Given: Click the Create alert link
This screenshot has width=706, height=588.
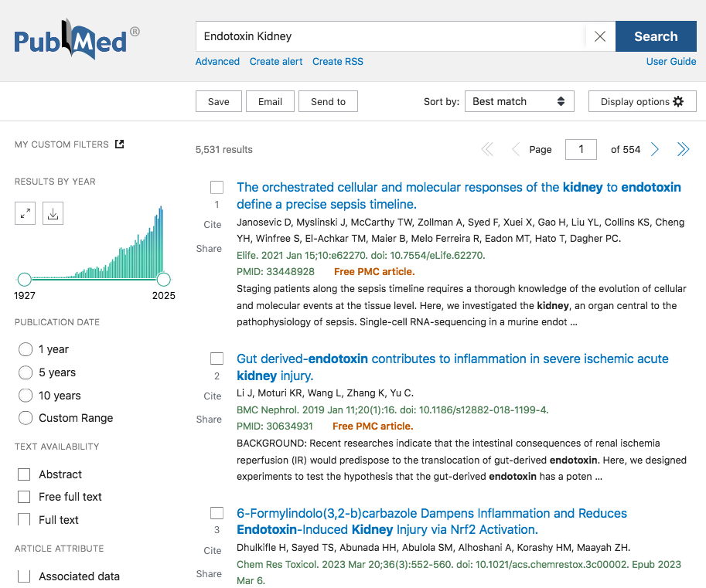Looking at the screenshot, I should [x=276, y=62].
